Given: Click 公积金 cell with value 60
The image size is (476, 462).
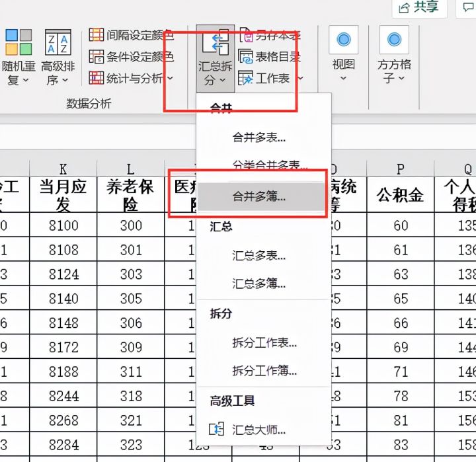Looking at the screenshot, I should click(401, 225).
